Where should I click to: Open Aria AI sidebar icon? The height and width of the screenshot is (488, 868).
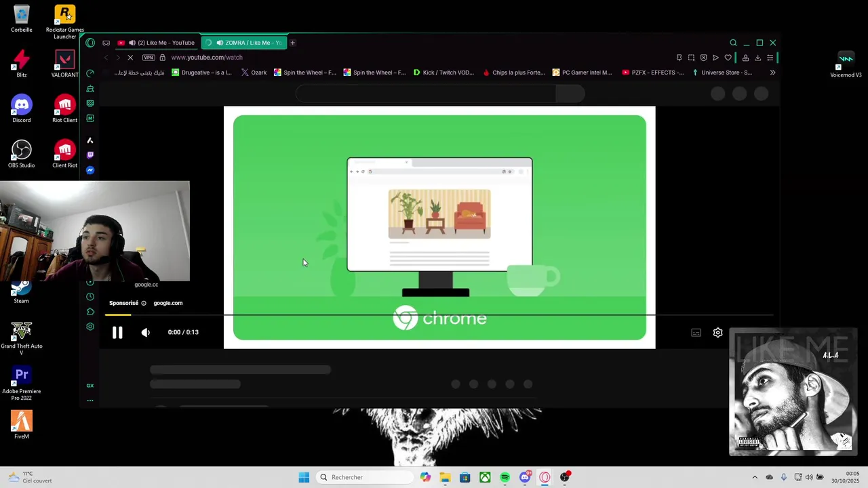click(x=90, y=140)
